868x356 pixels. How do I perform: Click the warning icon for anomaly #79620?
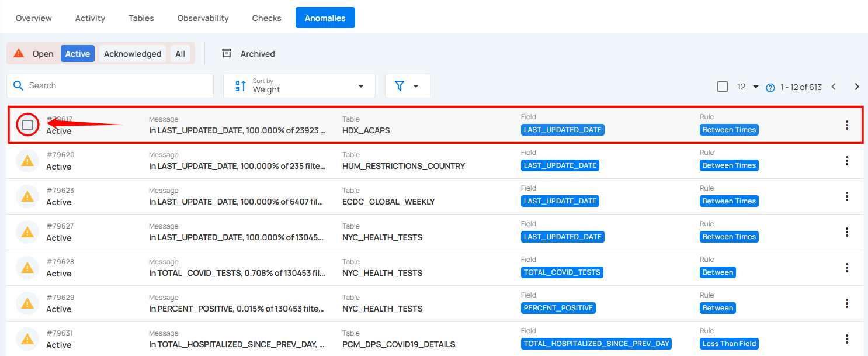(x=27, y=161)
